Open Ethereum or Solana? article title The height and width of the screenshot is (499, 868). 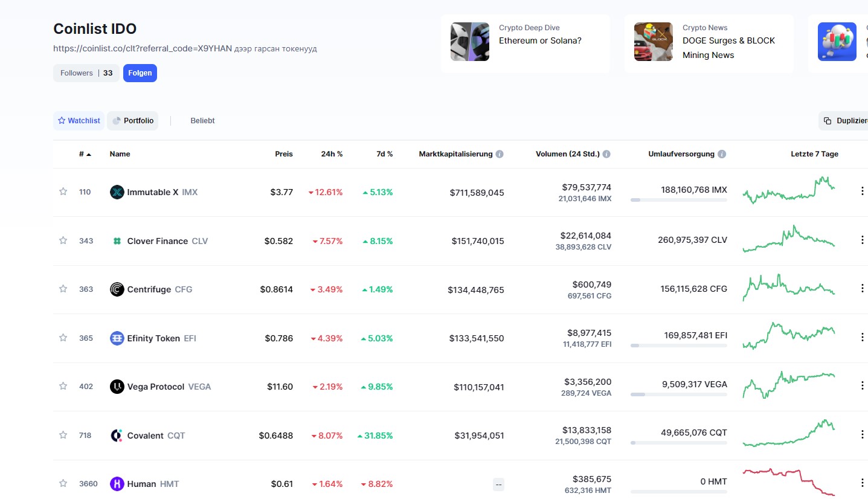540,40
